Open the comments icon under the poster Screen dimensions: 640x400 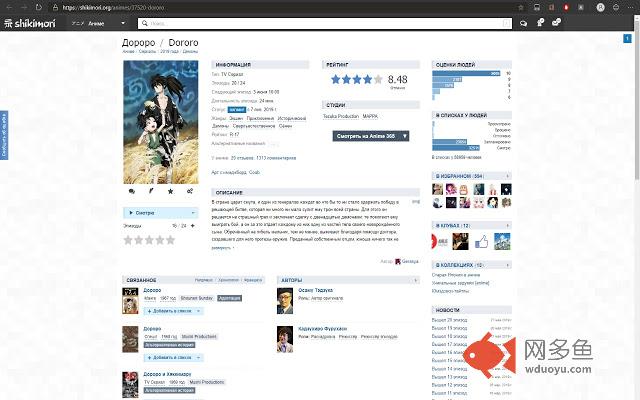point(131,190)
